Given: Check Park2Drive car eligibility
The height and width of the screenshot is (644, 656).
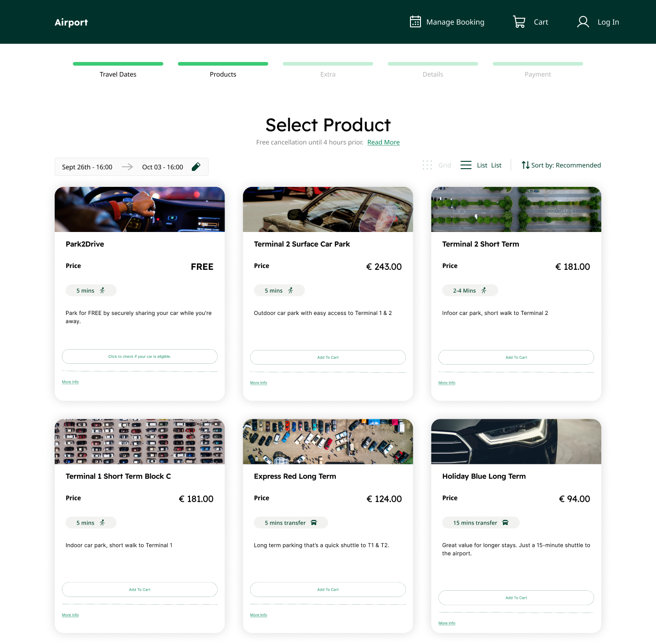Looking at the screenshot, I should point(139,356).
